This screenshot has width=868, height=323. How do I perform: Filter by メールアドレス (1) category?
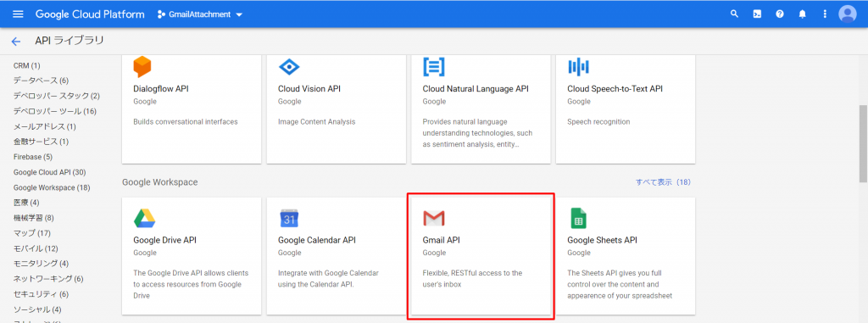coord(45,126)
